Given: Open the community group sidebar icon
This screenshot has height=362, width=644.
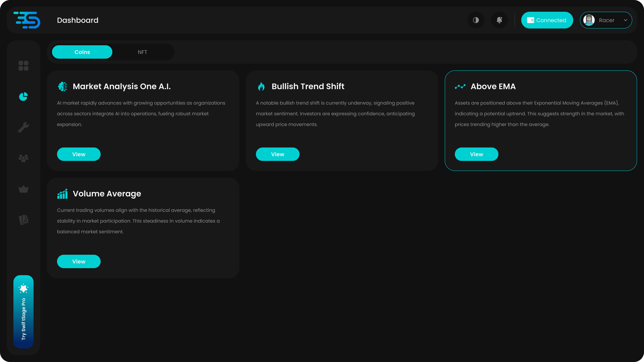Looking at the screenshot, I should pos(23,158).
